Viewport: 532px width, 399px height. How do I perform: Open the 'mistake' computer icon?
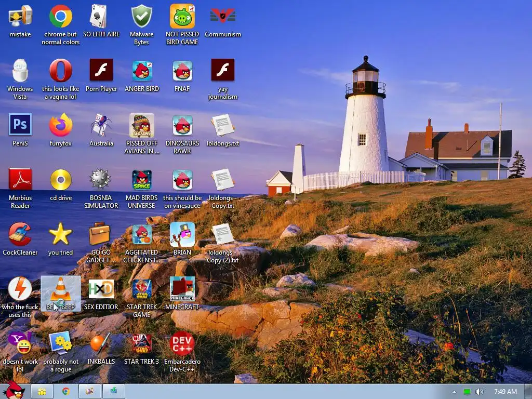pyautogui.click(x=20, y=16)
